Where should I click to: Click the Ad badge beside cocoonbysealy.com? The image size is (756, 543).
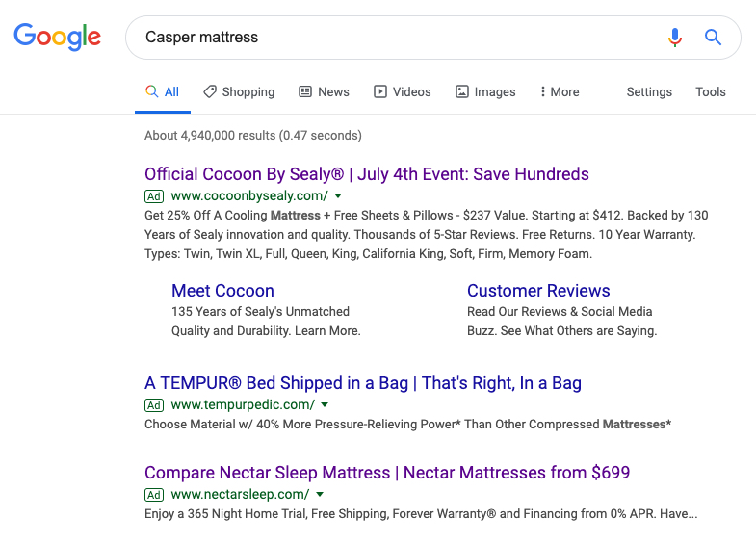point(154,195)
